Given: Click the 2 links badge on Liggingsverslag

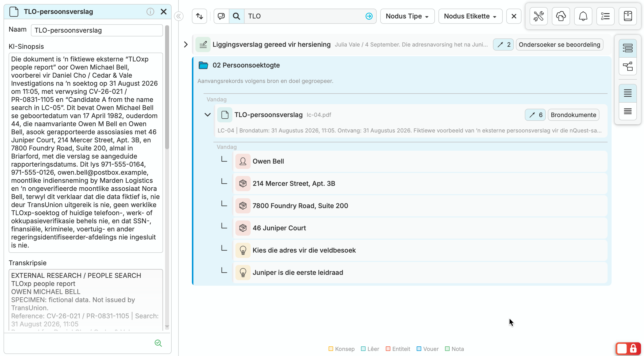Looking at the screenshot, I should pos(503,45).
